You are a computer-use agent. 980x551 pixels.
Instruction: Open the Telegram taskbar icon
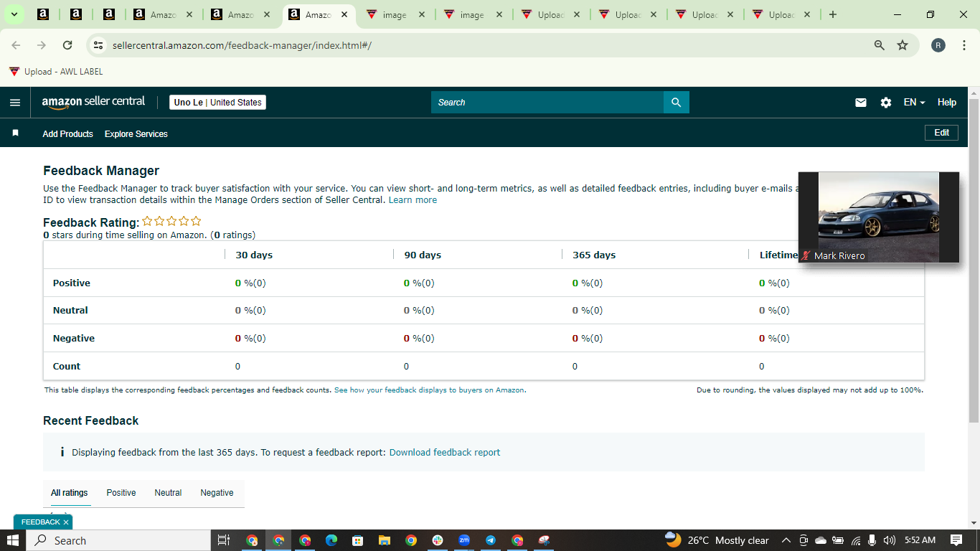click(x=491, y=540)
